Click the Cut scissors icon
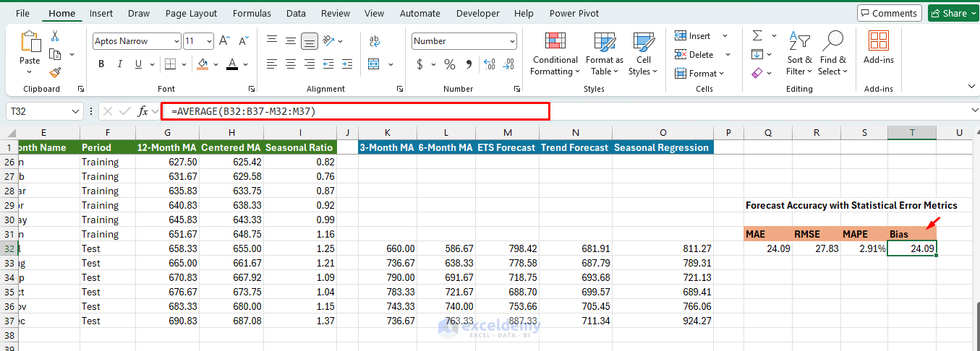This screenshot has height=351, width=980. click(55, 36)
